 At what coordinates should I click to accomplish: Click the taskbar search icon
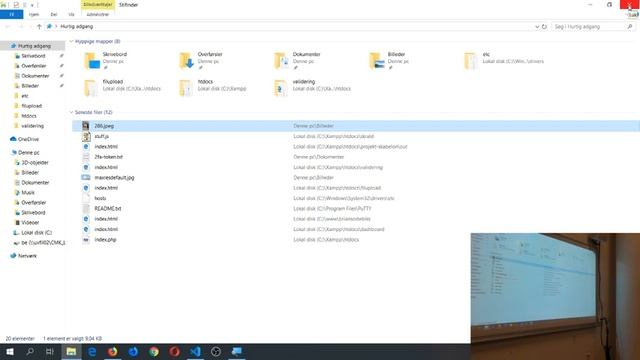(x=30, y=351)
